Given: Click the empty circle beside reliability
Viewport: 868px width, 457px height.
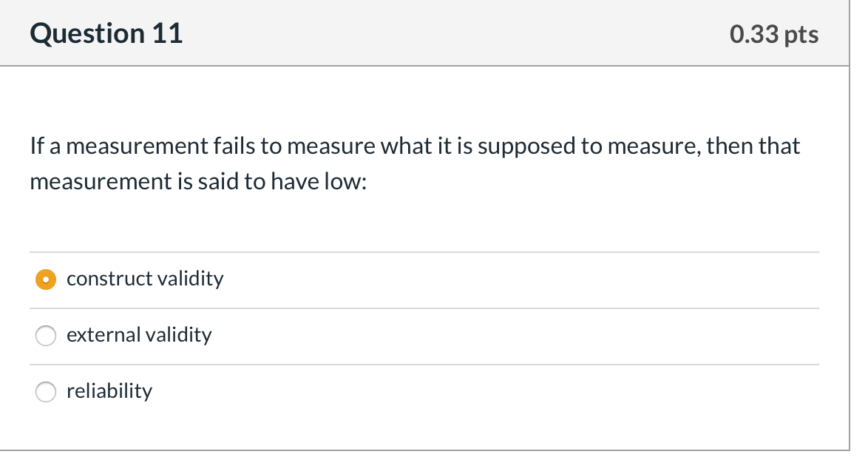Looking at the screenshot, I should pos(45,392).
